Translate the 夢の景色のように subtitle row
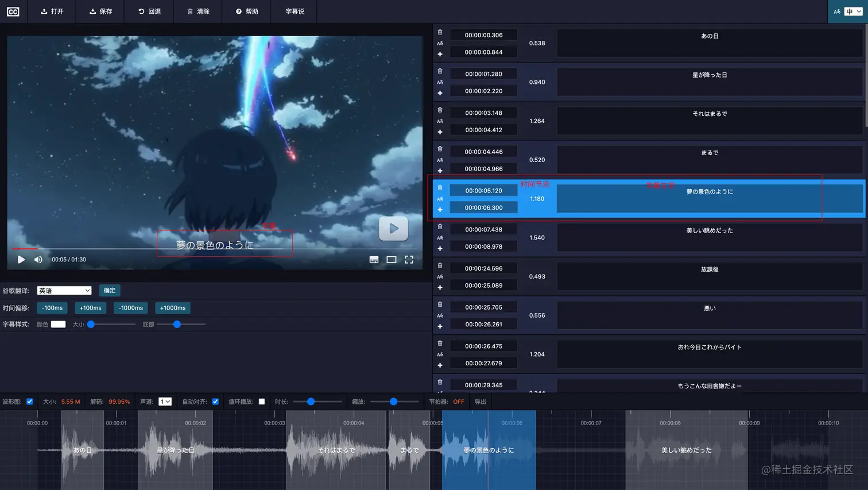This screenshot has height=490, width=868. click(440, 199)
